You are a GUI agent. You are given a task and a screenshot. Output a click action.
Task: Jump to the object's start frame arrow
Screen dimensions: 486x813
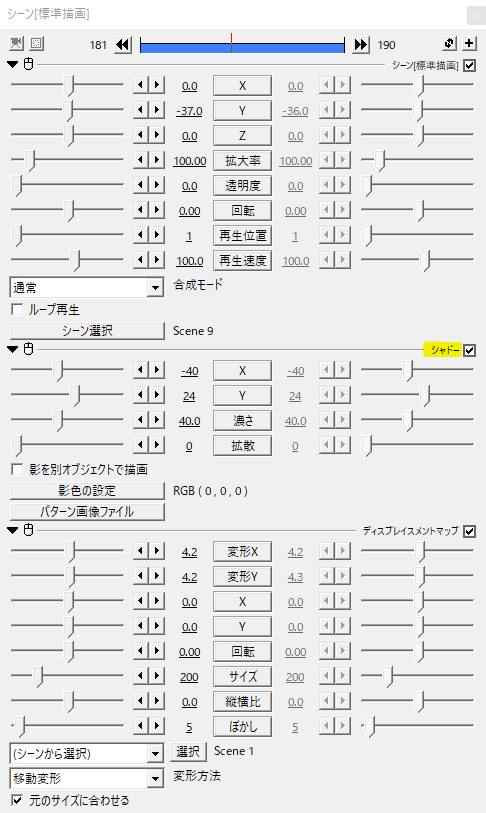[x=122, y=45]
